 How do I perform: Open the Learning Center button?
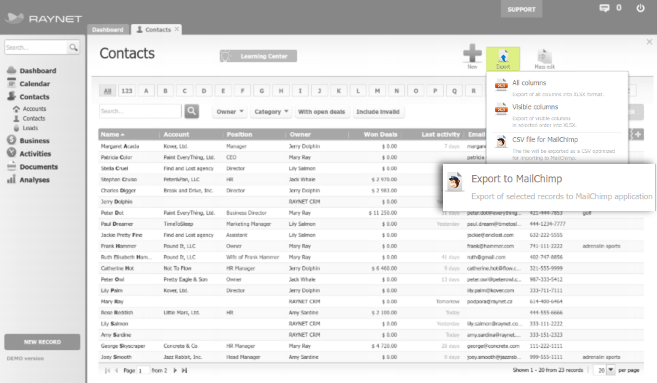(259, 56)
